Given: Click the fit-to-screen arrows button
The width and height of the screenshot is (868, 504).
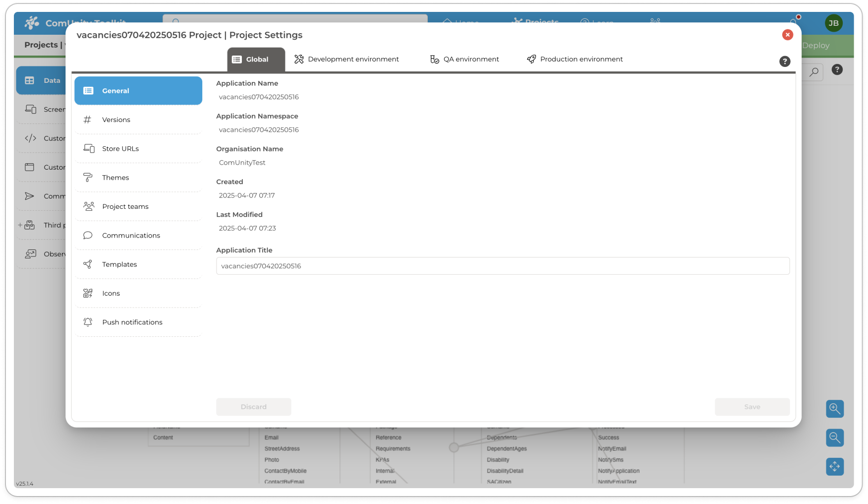Looking at the screenshot, I should coord(835,466).
